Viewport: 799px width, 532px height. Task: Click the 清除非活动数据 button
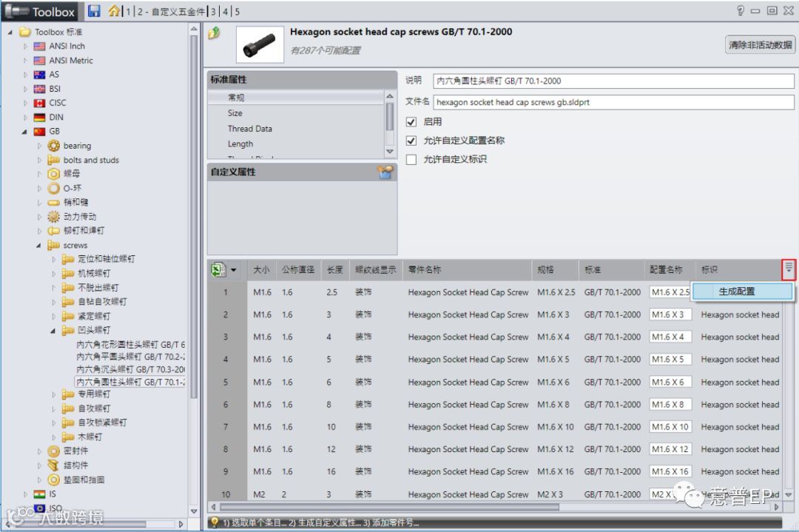pos(761,45)
